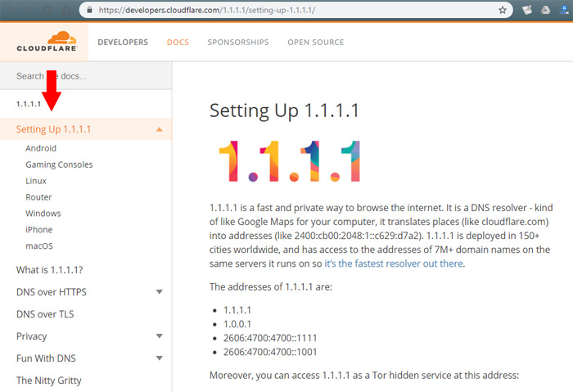Click the bookmark star in the address bar

click(503, 10)
